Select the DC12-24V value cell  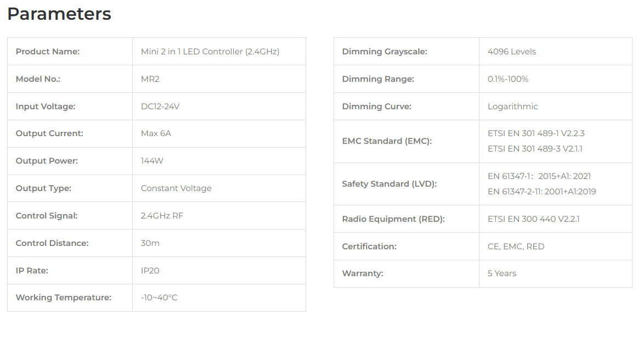[x=219, y=107]
